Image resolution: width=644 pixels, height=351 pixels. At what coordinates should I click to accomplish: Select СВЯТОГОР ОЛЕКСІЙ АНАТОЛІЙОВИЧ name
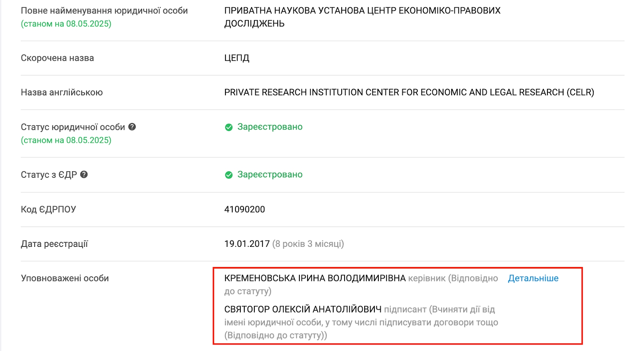pos(303,309)
